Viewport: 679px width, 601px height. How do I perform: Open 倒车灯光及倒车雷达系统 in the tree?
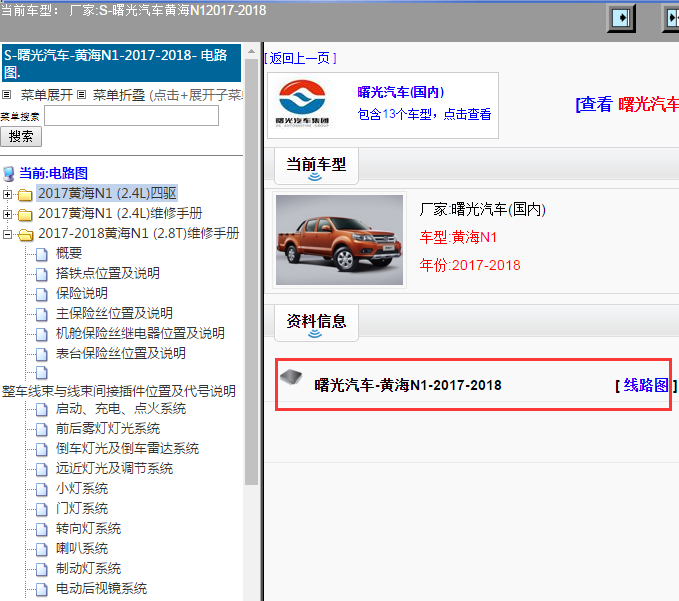(x=127, y=448)
